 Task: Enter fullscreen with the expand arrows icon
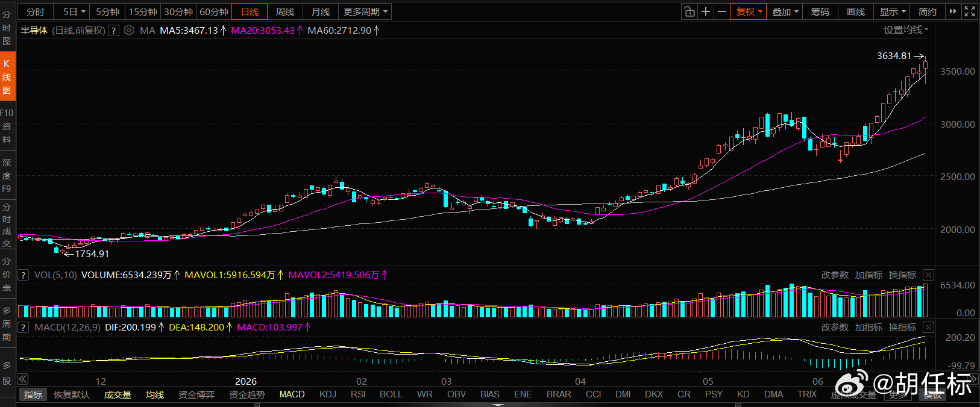[970, 11]
